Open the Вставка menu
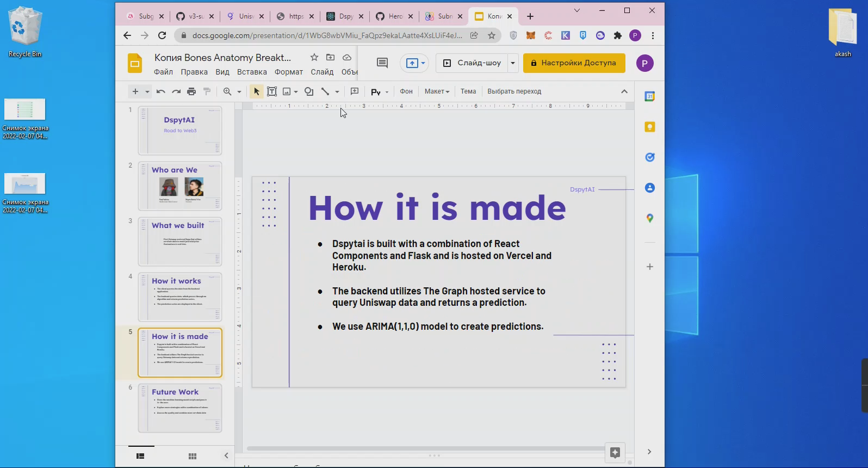 tap(252, 72)
